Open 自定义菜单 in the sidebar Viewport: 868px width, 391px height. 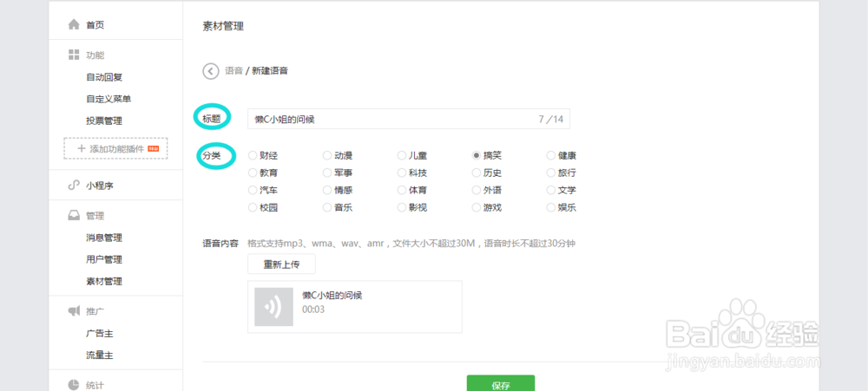tap(108, 99)
